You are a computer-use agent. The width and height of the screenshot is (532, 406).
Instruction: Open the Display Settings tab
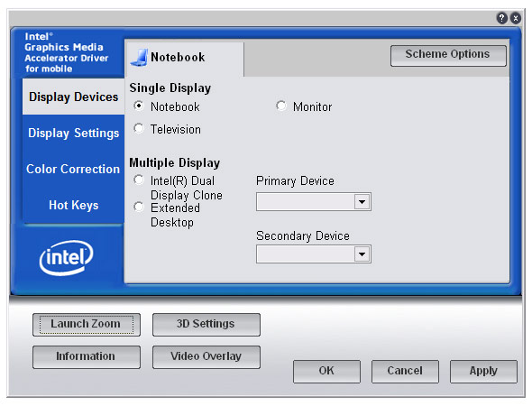(x=73, y=133)
